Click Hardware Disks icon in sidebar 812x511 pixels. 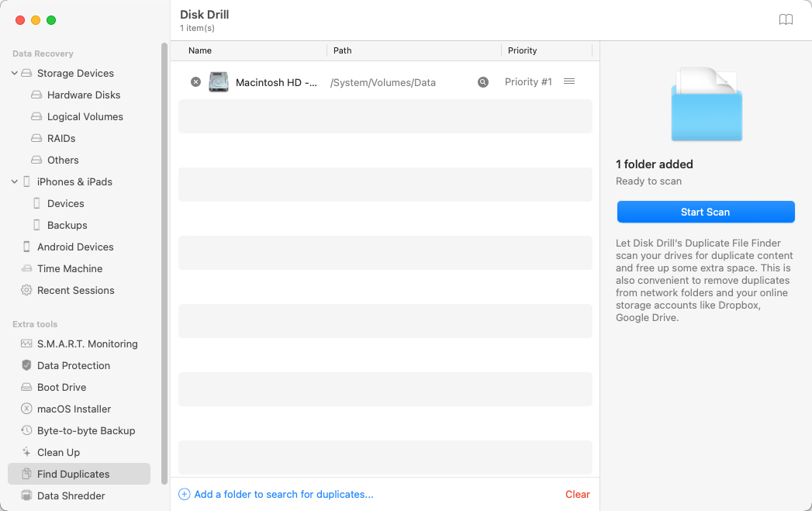pyautogui.click(x=36, y=95)
